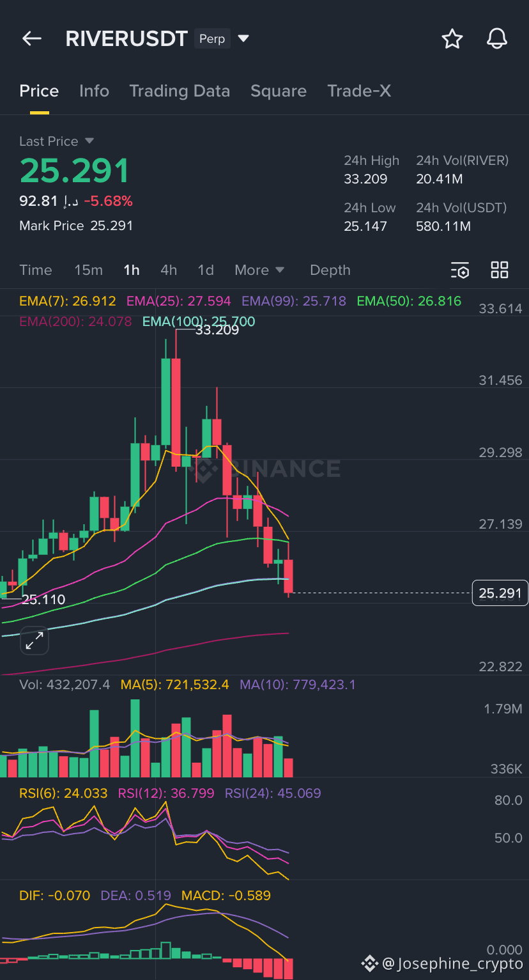
Task: Tap the RSI(24): 45.069 label
Action: 273,793
